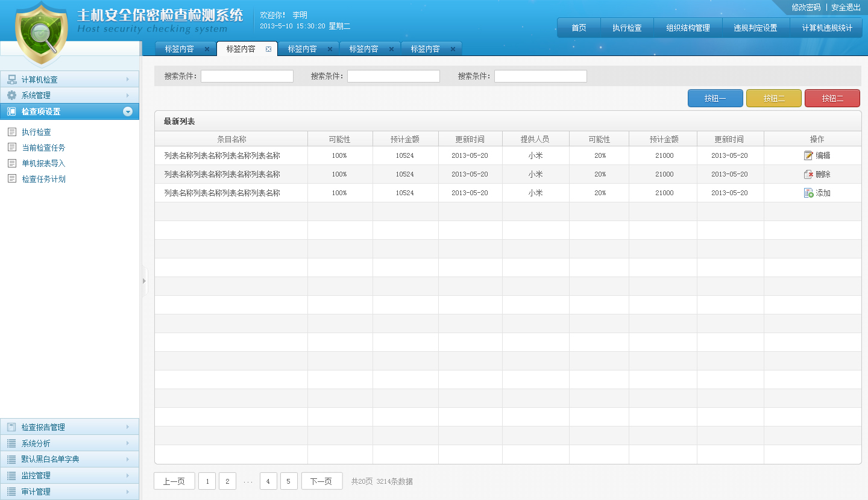
Task: Click the list icon beside 监控管理
Action: pos(11,475)
